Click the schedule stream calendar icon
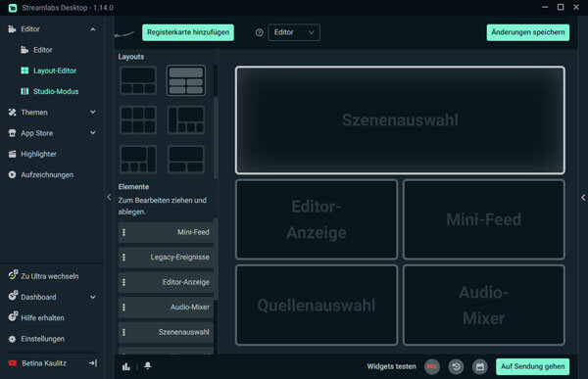 [x=480, y=366]
